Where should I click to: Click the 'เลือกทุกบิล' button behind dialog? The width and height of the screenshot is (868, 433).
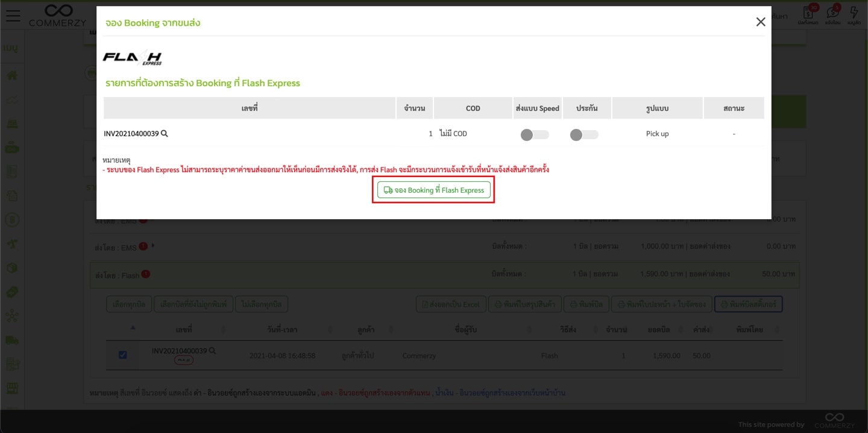[129, 304]
